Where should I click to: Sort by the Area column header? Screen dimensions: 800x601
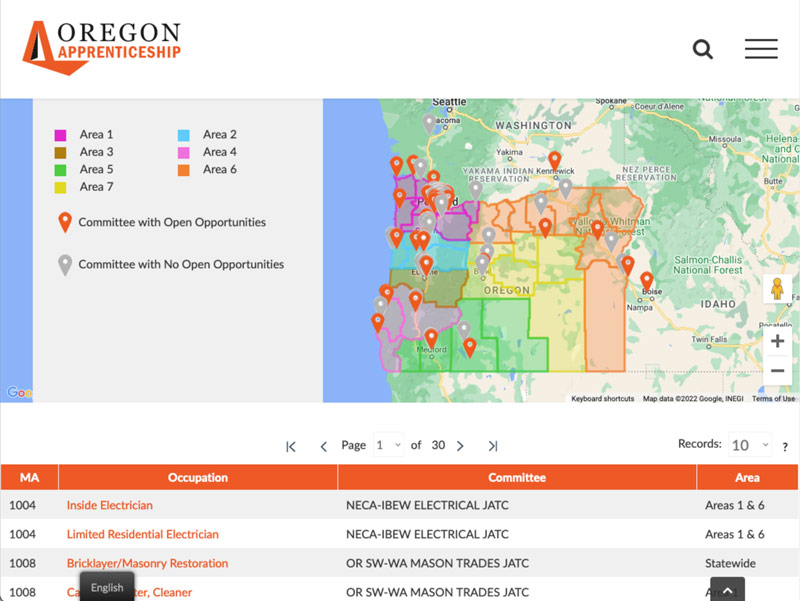pyautogui.click(x=747, y=478)
